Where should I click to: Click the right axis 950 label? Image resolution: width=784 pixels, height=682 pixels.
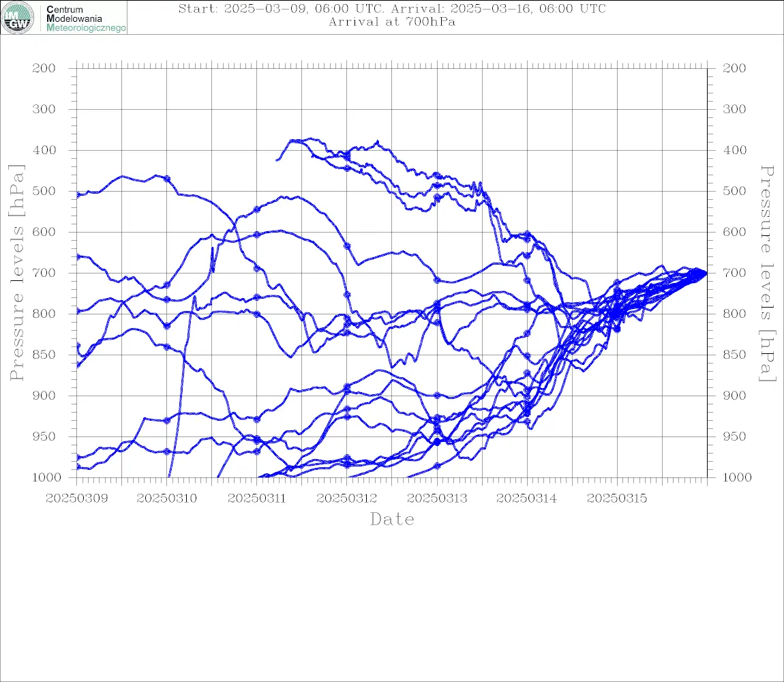click(734, 436)
